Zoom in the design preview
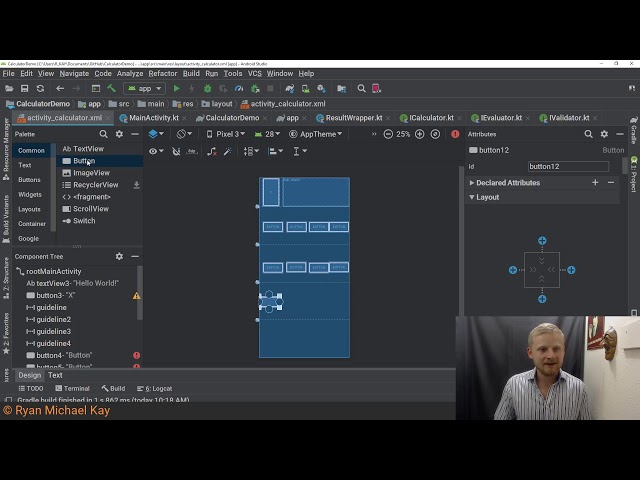Screen dimensions: 640x480 pyautogui.click(x=420, y=134)
